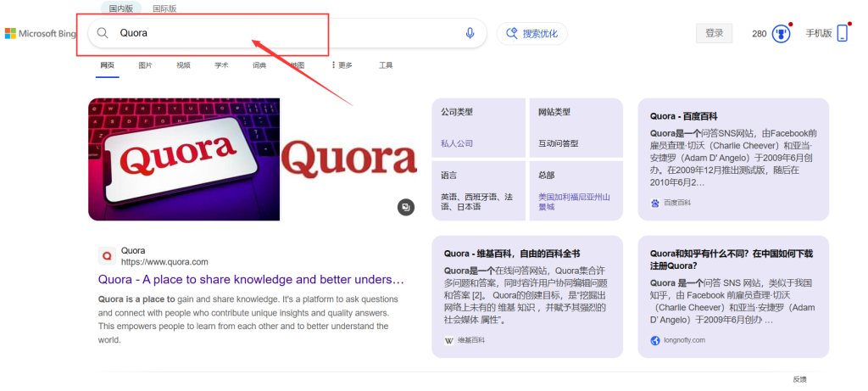Click the 维基百科 W source icon
The image size is (868, 391).
pyautogui.click(x=449, y=340)
